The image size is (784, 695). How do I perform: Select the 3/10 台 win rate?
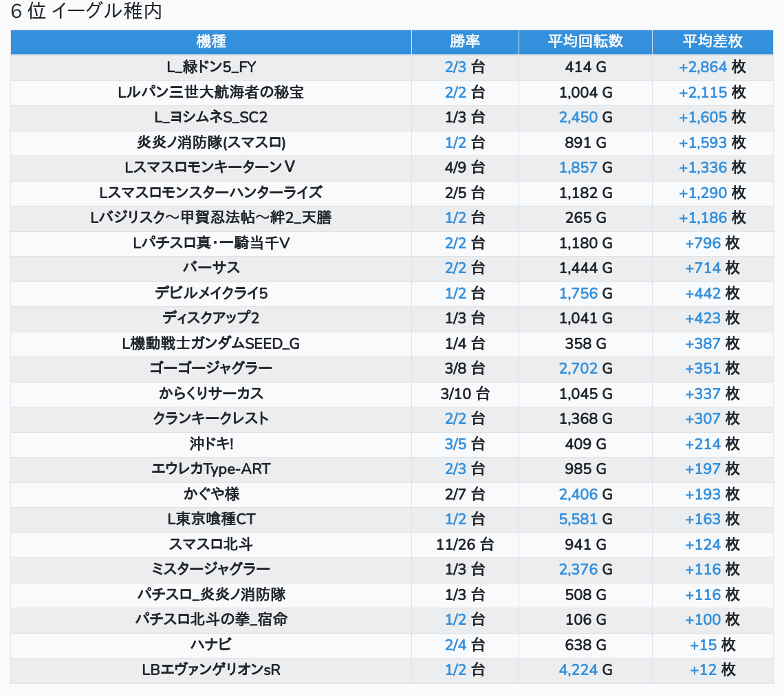click(x=465, y=394)
